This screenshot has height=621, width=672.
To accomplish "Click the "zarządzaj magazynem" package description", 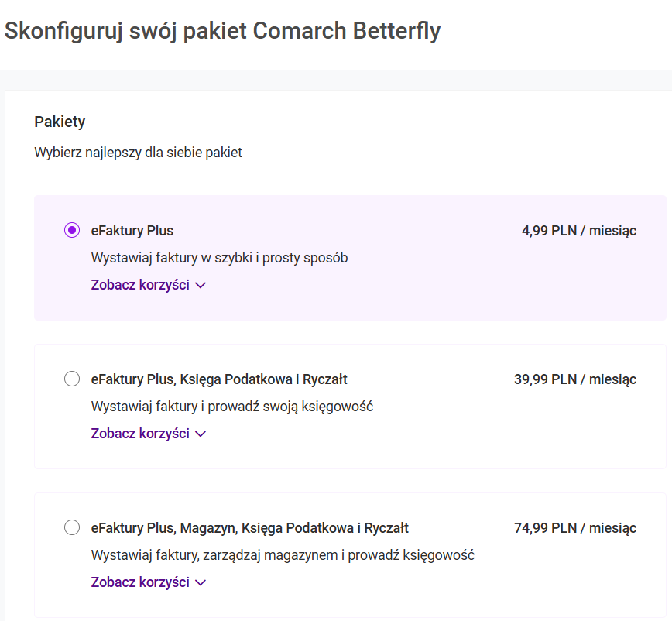I will click(283, 554).
